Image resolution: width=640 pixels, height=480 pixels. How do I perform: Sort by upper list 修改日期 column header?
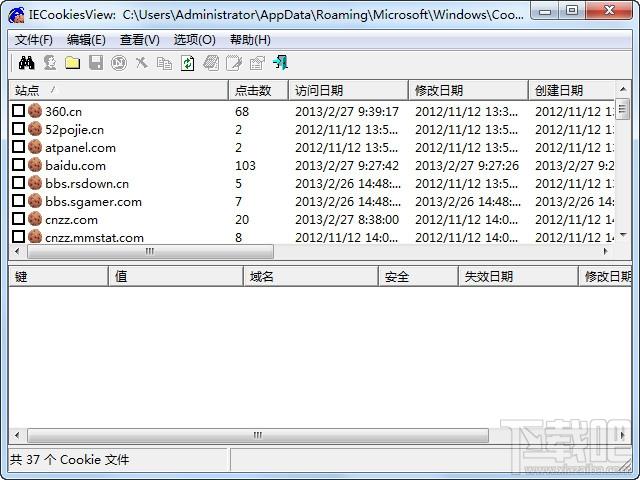[469, 90]
